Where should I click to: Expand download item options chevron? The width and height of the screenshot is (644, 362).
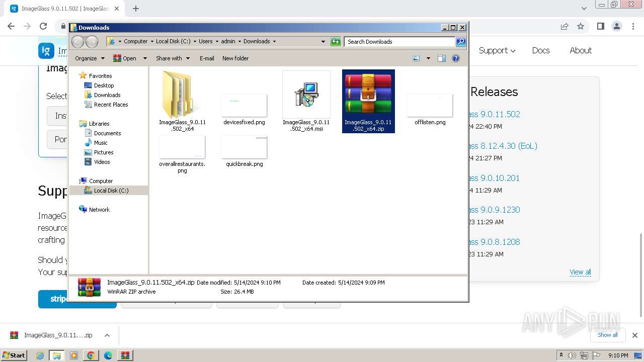tap(107, 335)
